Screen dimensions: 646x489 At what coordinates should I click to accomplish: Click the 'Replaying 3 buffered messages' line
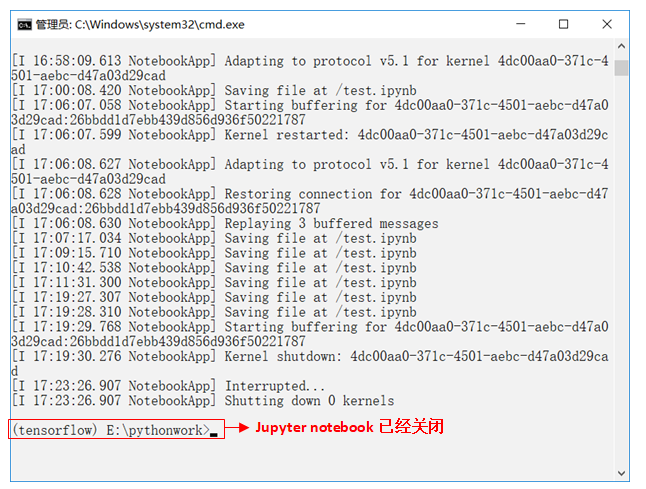tap(225, 224)
